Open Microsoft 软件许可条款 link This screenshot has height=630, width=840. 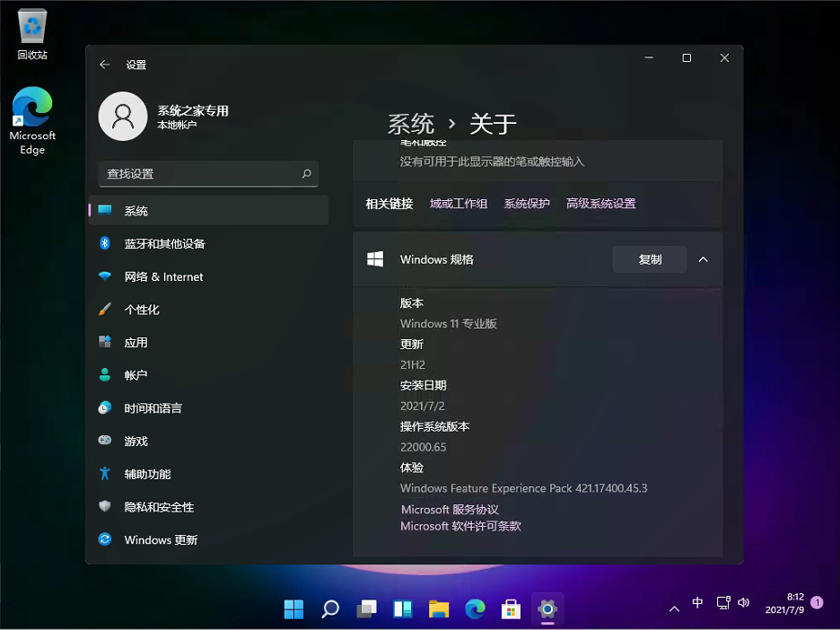[x=460, y=526]
